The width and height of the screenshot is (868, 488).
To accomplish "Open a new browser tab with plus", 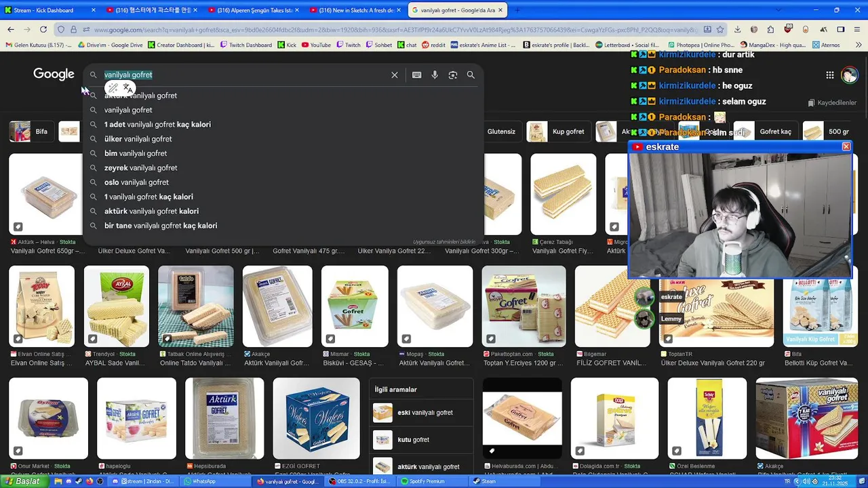I will click(x=517, y=10).
